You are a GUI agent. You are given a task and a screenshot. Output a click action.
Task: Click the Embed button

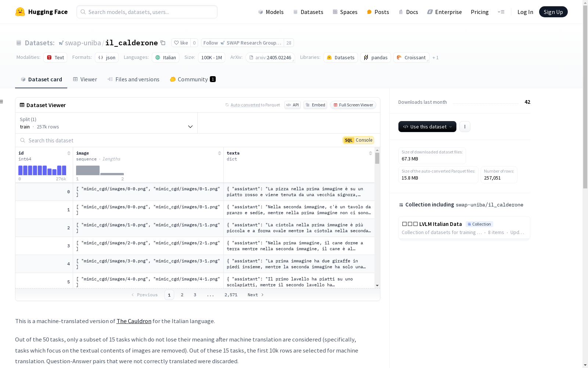pos(315,105)
